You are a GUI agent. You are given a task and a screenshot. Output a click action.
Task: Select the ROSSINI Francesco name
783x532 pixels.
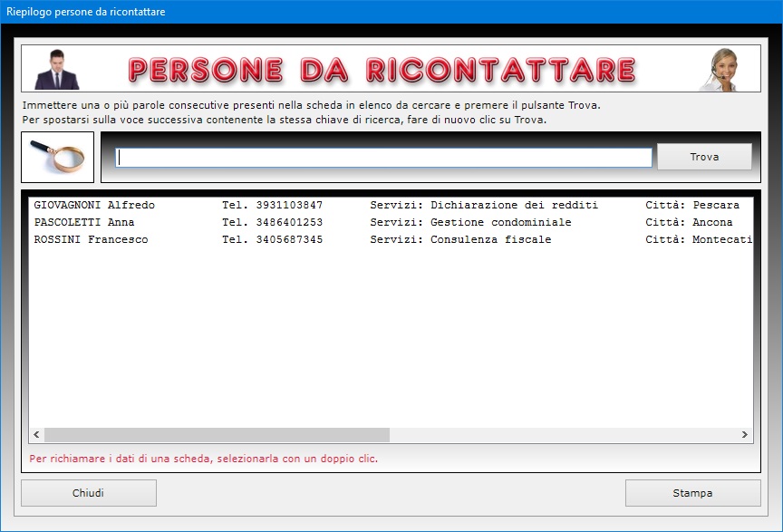pyautogui.click(x=91, y=239)
